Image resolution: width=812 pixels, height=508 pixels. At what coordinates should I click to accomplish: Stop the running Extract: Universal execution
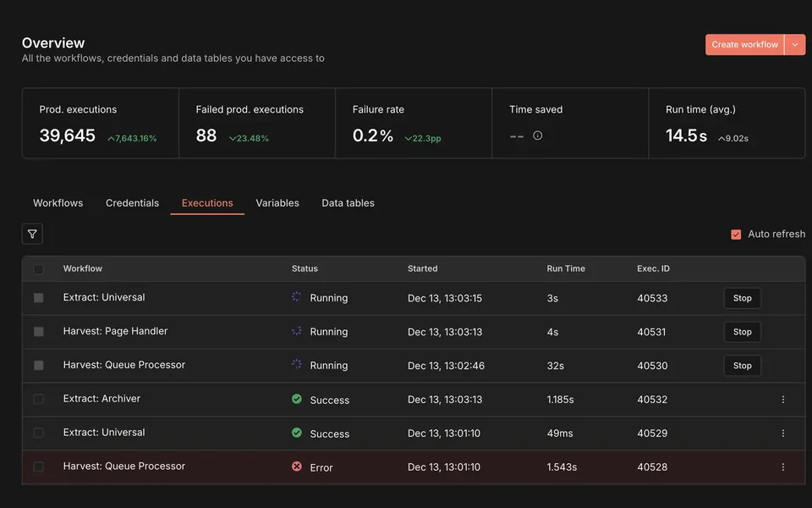coord(742,298)
